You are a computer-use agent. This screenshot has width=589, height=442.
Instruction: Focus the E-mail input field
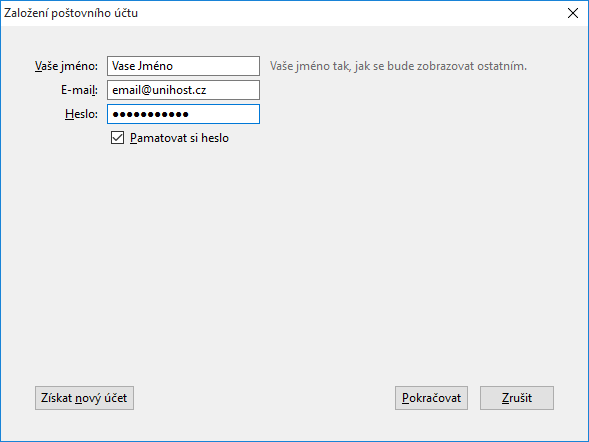[x=183, y=90]
